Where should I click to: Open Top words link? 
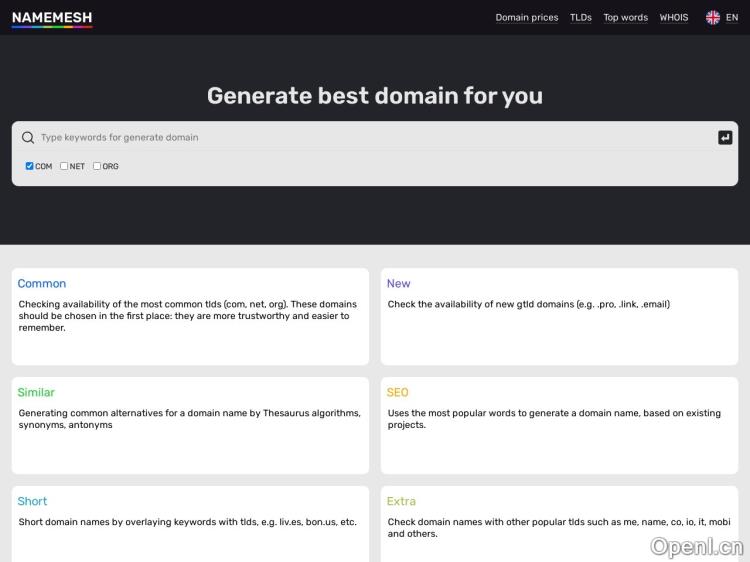pos(625,17)
